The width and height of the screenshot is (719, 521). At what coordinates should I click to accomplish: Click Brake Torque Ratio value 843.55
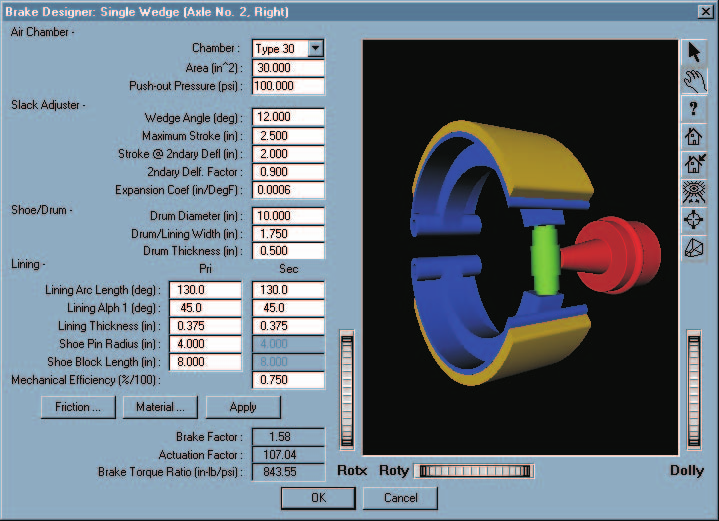(288, 472)
